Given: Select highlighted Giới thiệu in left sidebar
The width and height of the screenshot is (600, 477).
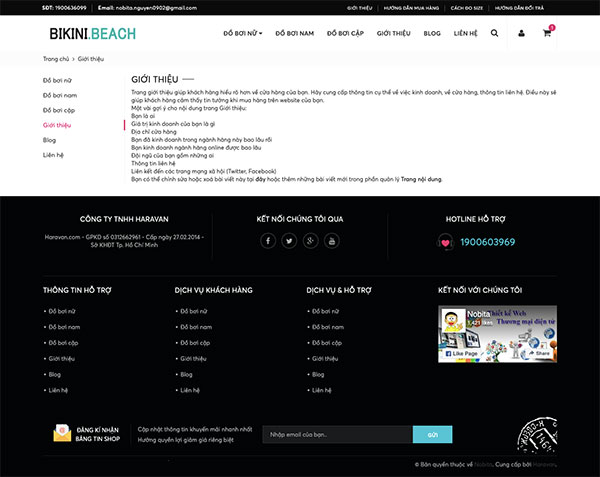Looking at the screenshot, I should coord(57,125).
